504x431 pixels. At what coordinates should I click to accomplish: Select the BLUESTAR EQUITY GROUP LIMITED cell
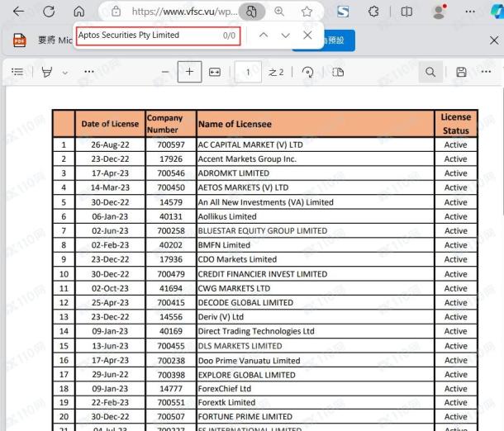(x=316, y=231)
